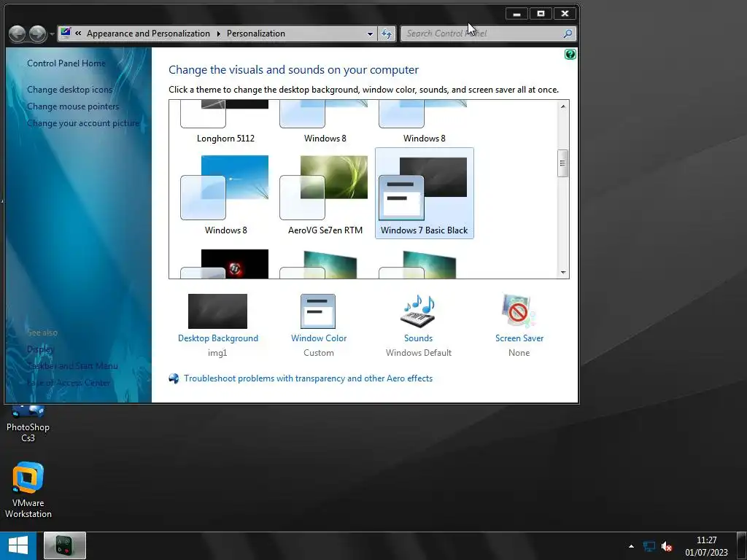
Task: Open the recent pages dropdown arrow
Action: pos(52,34)
